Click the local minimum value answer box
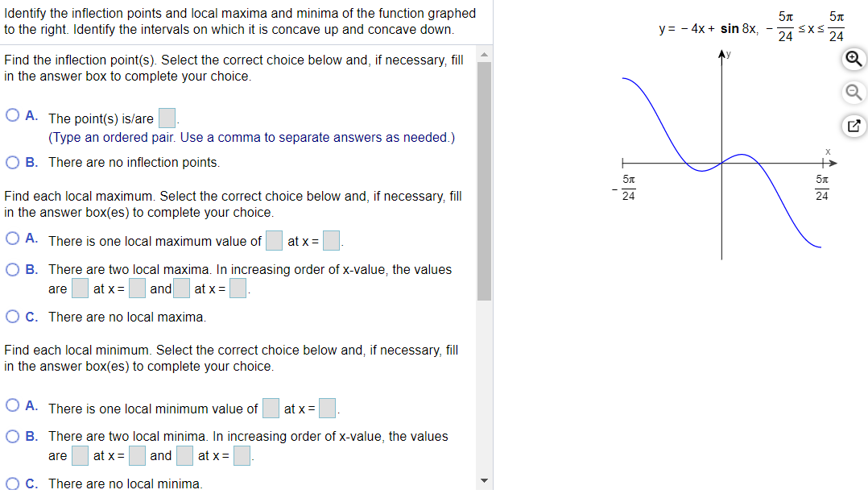 (270, 407)
